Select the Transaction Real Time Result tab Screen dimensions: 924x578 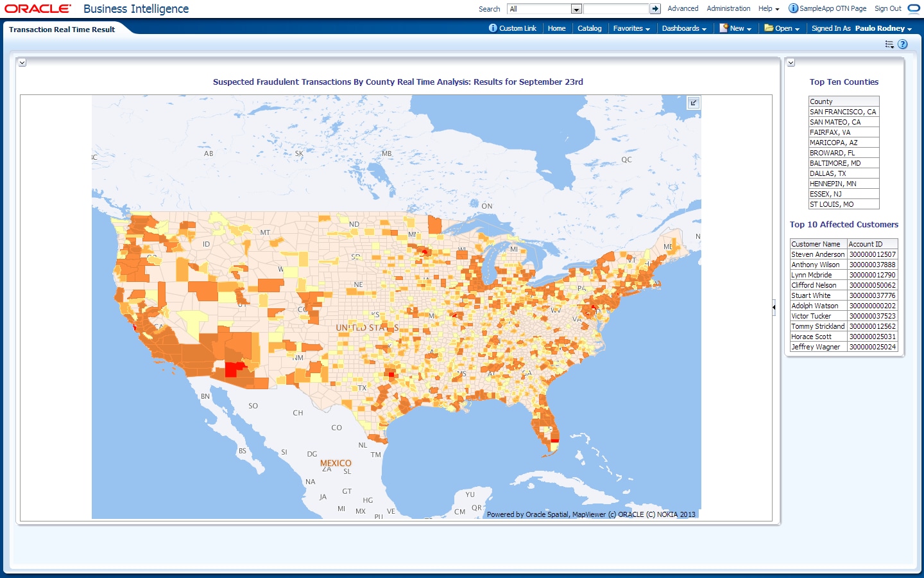pyautogui.click(x=62, y=30)
